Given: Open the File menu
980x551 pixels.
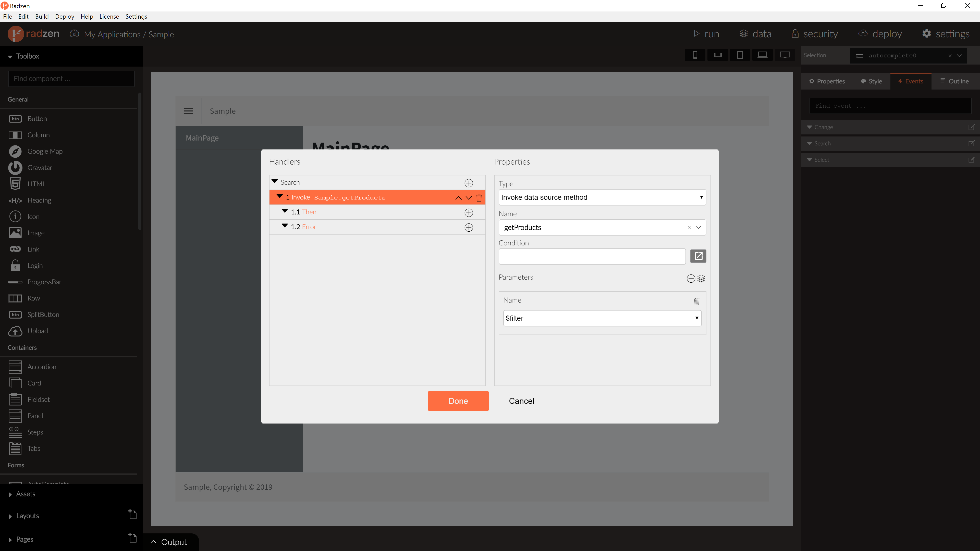Looking at the screenshot, I should [x=8, y=16].
